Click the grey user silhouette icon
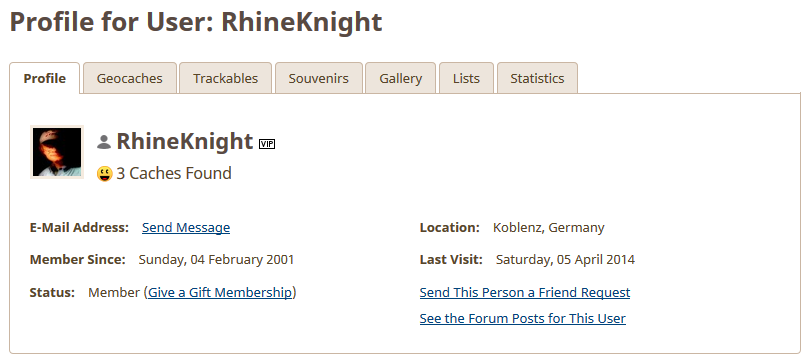This screenshot has height=362, width=810. tap(104, 142)
